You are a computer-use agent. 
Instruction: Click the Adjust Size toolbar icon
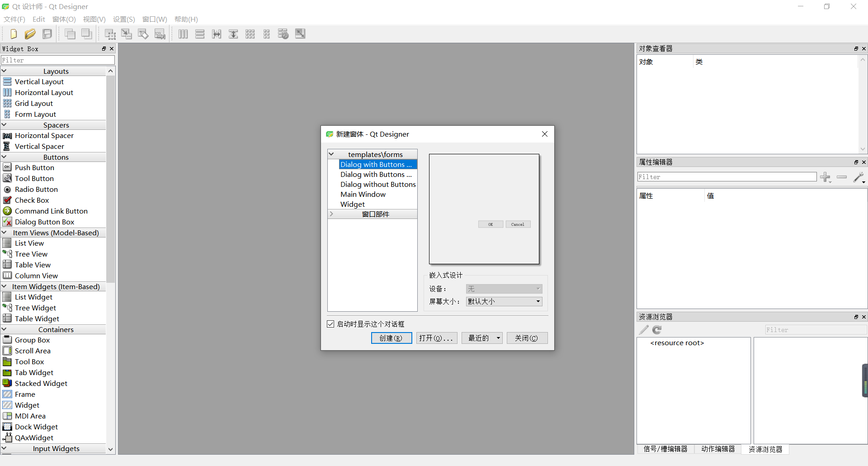pos(300,33)
